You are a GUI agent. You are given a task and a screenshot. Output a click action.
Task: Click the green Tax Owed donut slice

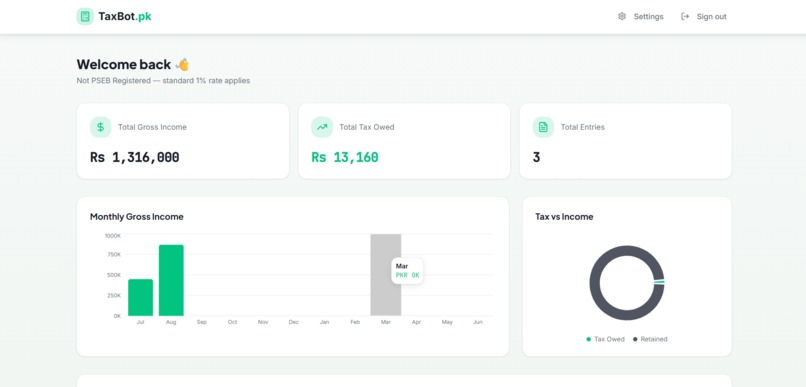click(660, 282)
